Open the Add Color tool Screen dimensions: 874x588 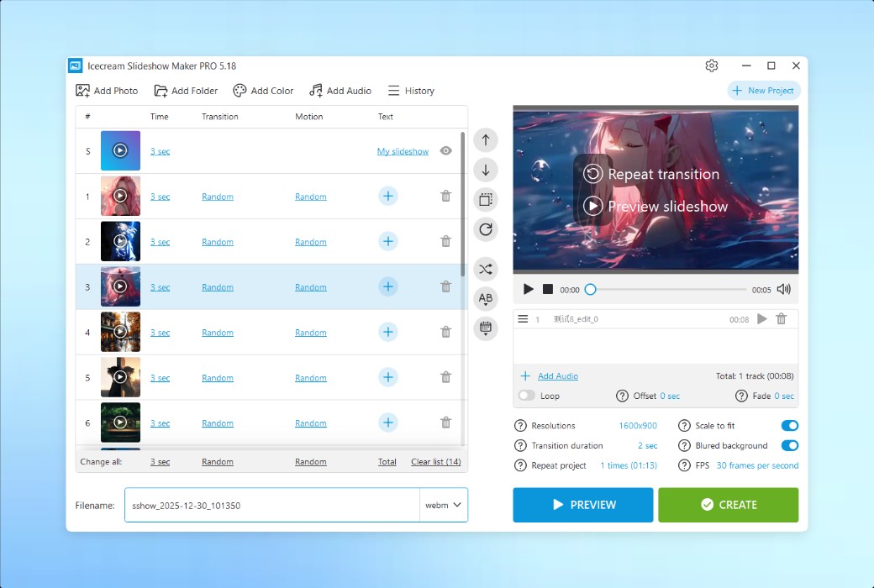(263, 90)
